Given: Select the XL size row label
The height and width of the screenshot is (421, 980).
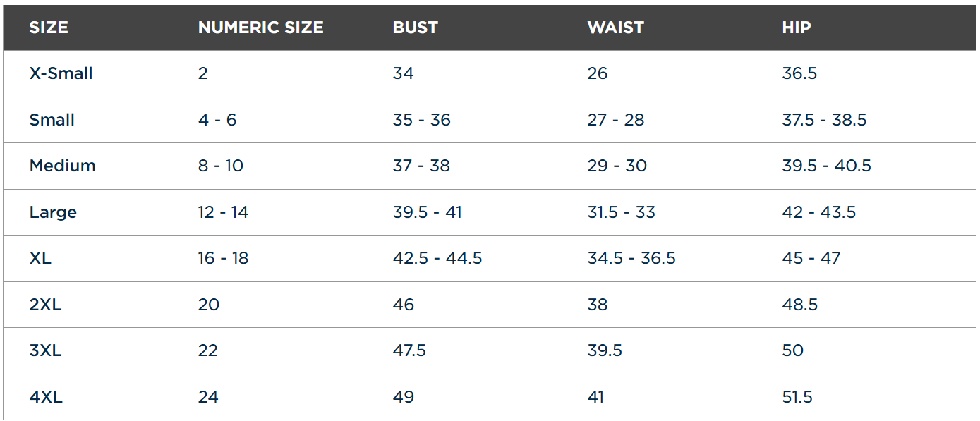Looking at the screenshot, I should [x=40, y=258].
